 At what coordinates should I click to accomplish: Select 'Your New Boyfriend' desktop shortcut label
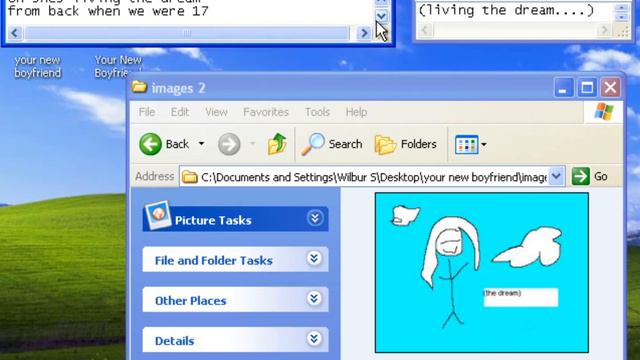(x=118, y=66)
